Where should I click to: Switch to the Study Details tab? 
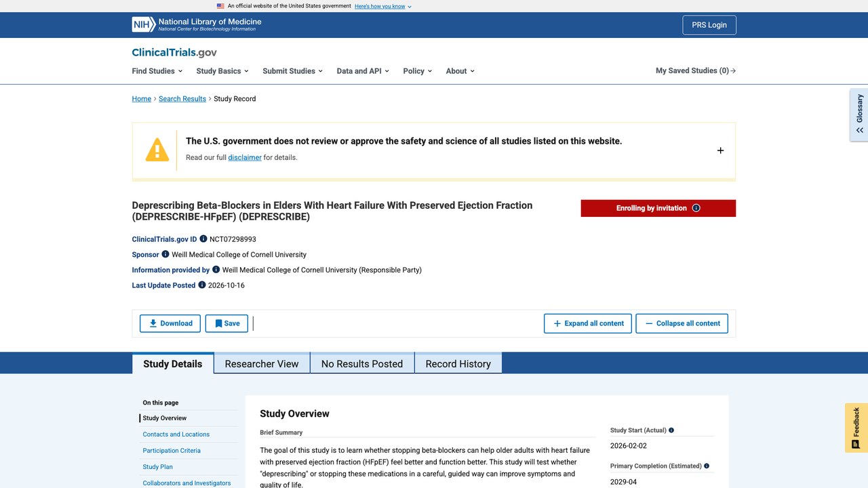tap(173, 363)
